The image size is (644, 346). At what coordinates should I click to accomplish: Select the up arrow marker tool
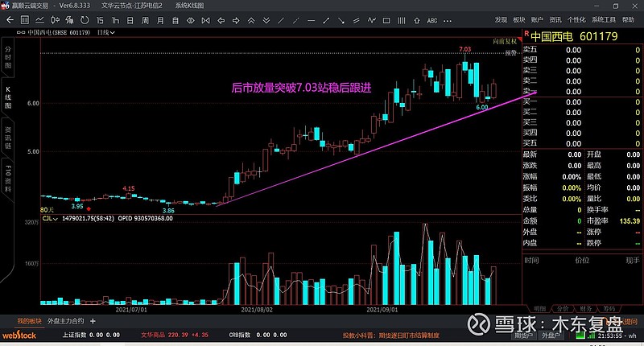(417, 20)
